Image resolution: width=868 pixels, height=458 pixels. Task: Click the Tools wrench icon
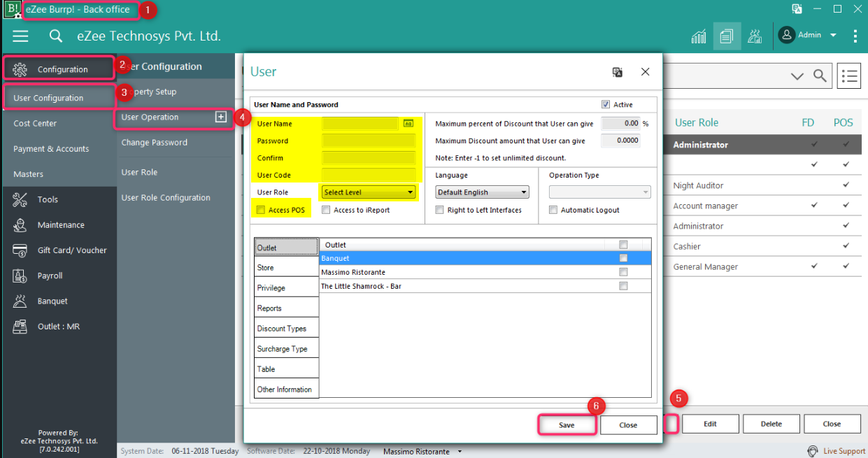click(20, 199)
